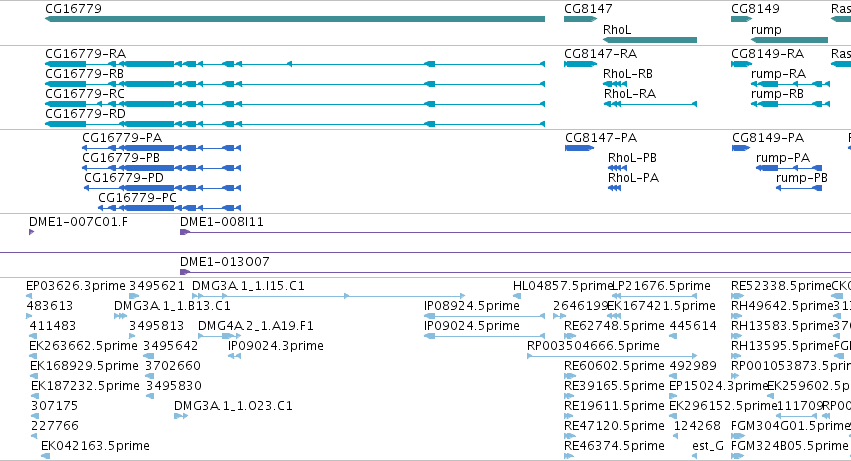Select the CG16779 gene bar

point(295,19)
